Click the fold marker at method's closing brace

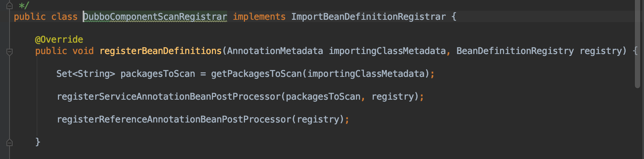tap(10, 142)
